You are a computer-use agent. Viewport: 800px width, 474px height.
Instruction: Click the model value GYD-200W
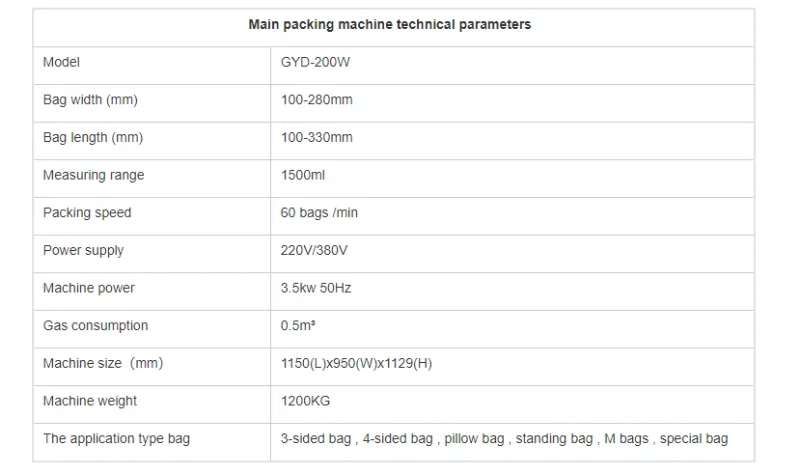315,62
